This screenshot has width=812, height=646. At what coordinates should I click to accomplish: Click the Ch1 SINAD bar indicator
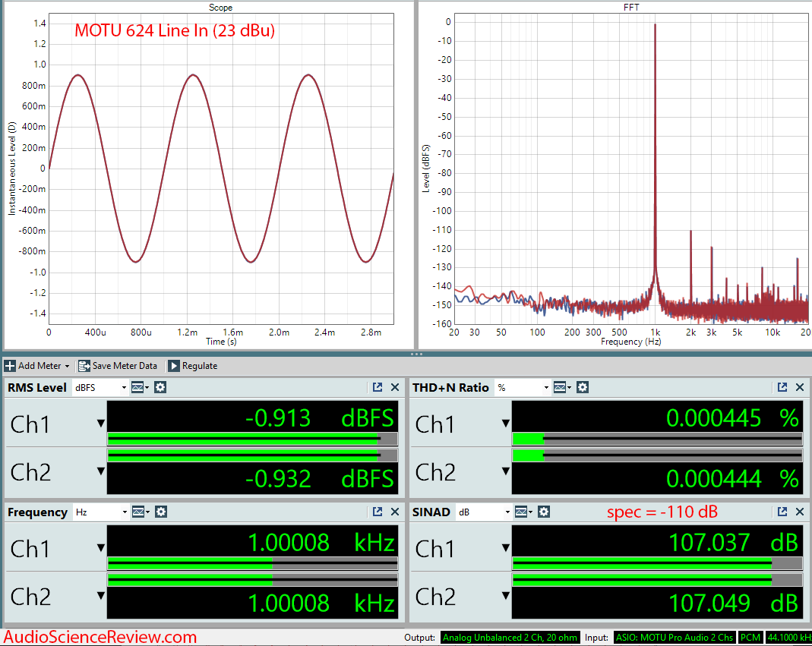click(658, 564)
